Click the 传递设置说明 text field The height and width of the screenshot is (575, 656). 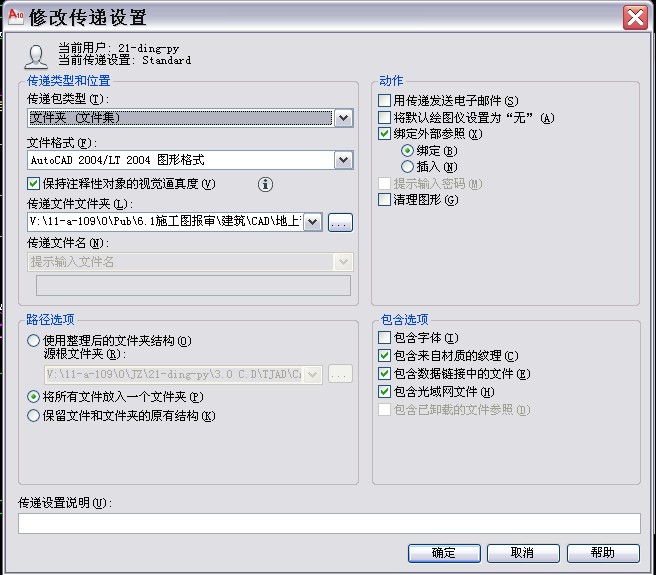coord(329,524)
